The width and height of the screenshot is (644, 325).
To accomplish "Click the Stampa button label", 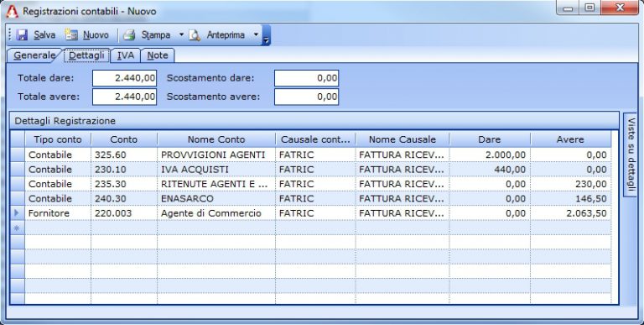I will pyautogui.click(x=156, y=35).
